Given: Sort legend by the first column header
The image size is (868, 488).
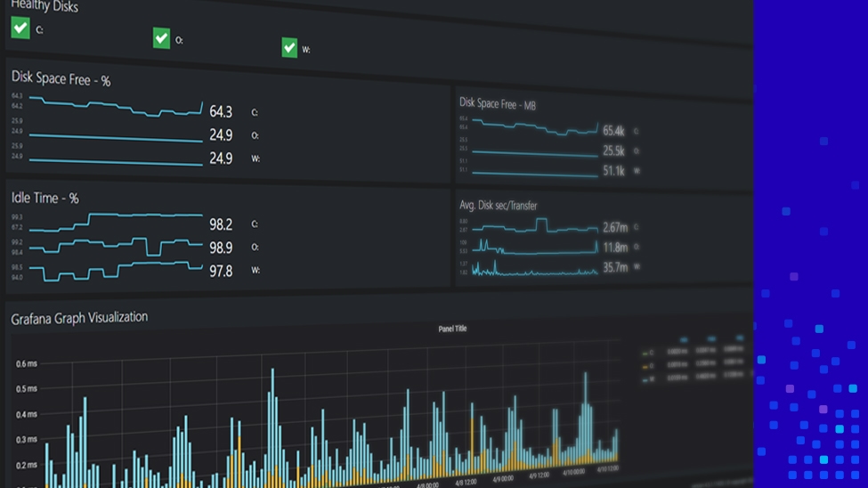Looking at the screenshot, I should (684, 339).
